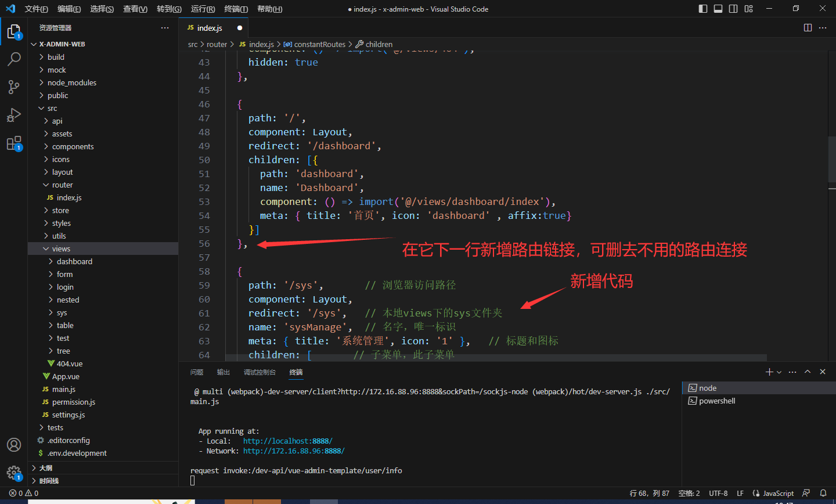Viewport: 836px width, 504px height.
Task: Open the 404.vue file
Action: pos(103,363)
